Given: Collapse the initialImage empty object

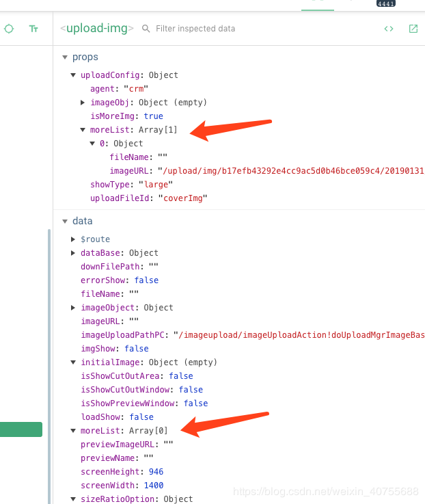Looking at the screenshot, I should point(73,362).
